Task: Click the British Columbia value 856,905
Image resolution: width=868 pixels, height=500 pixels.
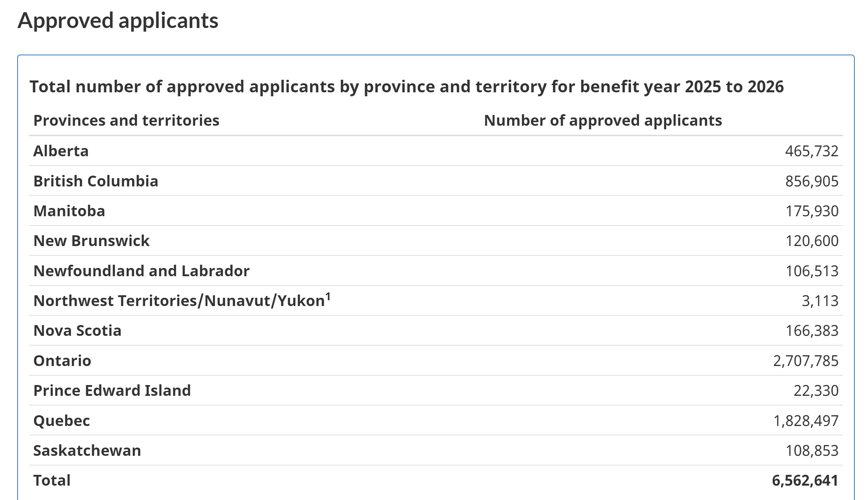Action: coord(812,181)
